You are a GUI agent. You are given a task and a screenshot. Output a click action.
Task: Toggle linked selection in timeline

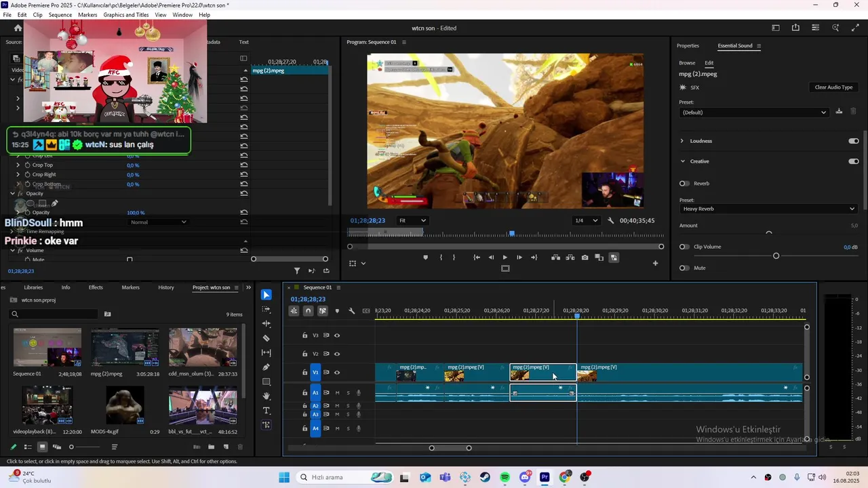[322, 311]
